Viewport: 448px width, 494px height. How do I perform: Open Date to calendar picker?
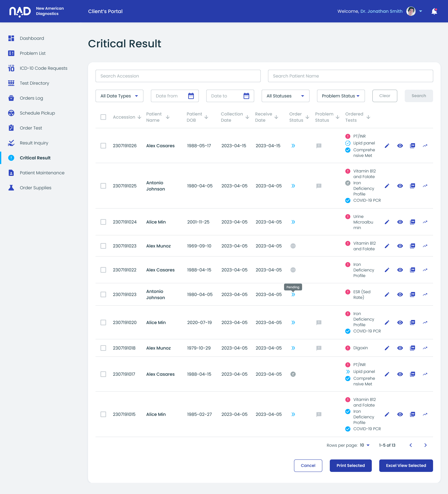246,96
